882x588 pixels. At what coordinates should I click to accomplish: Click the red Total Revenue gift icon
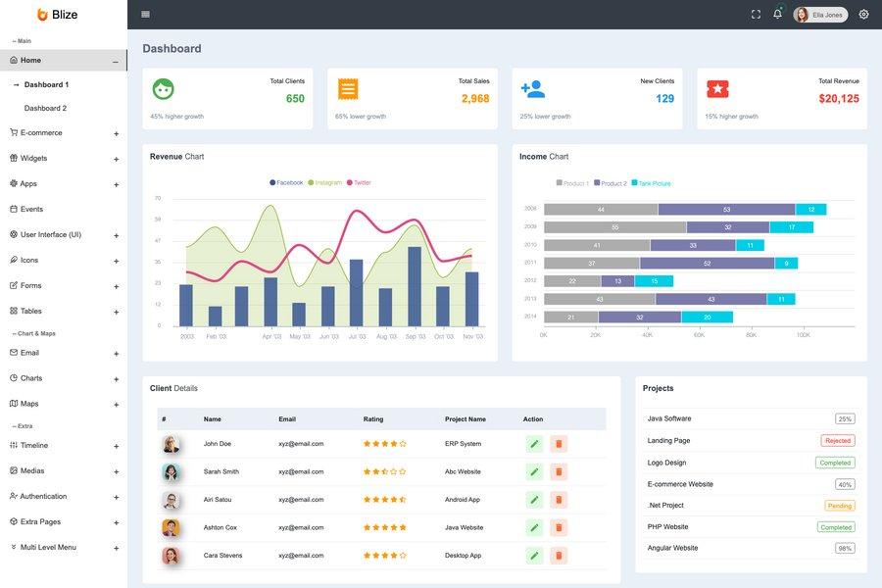click(x=718, y=88)
